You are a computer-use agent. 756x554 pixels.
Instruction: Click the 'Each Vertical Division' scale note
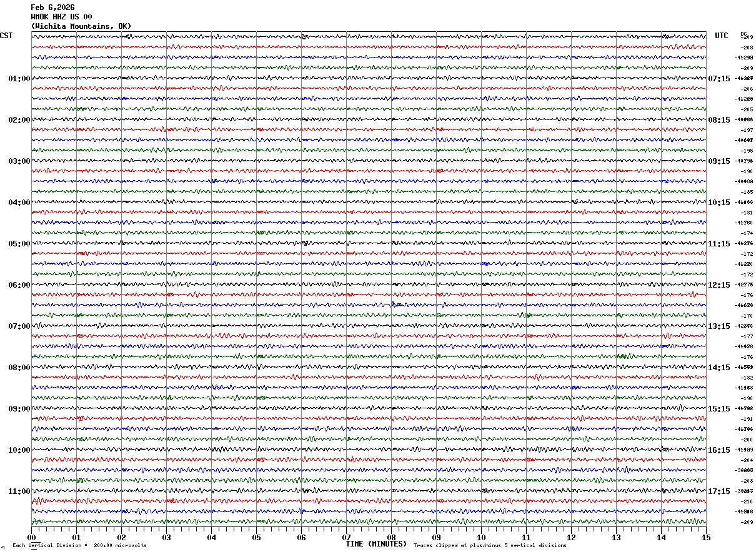pyautogui.click(x=79, y=546)
